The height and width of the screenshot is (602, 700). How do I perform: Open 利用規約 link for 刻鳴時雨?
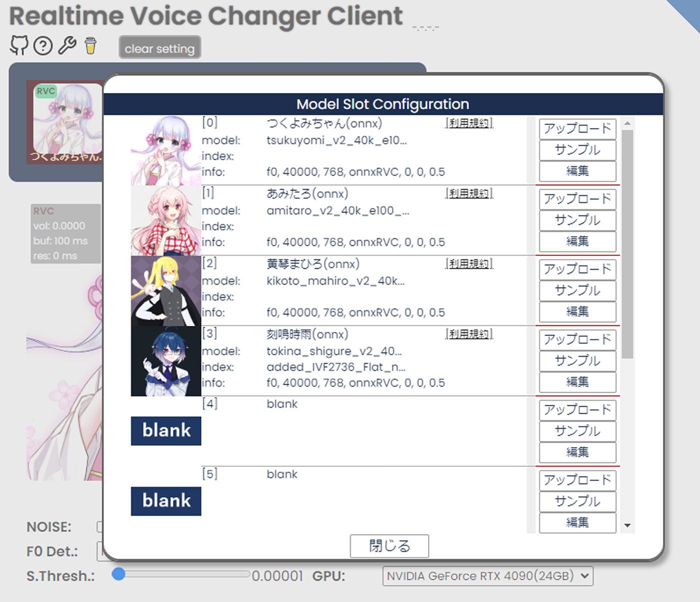(x=469, y=334)
